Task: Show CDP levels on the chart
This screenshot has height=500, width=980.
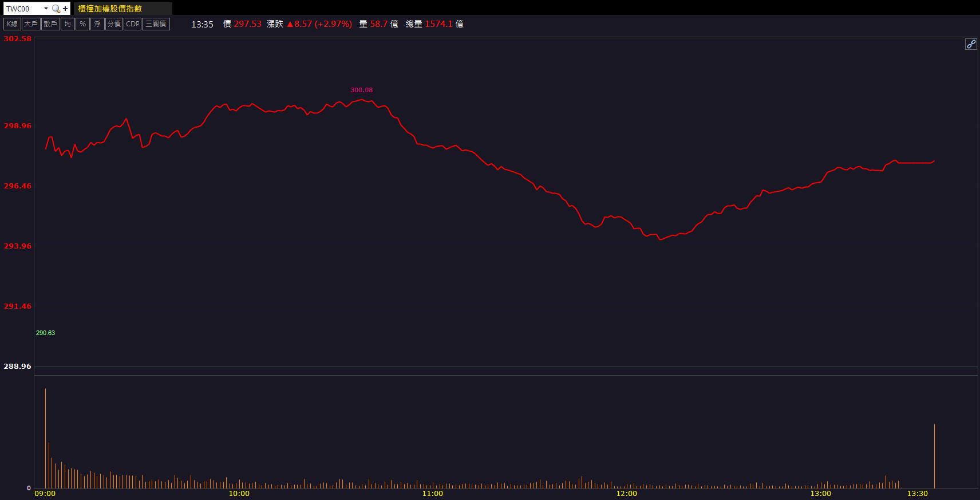Action: pos(132,24)
